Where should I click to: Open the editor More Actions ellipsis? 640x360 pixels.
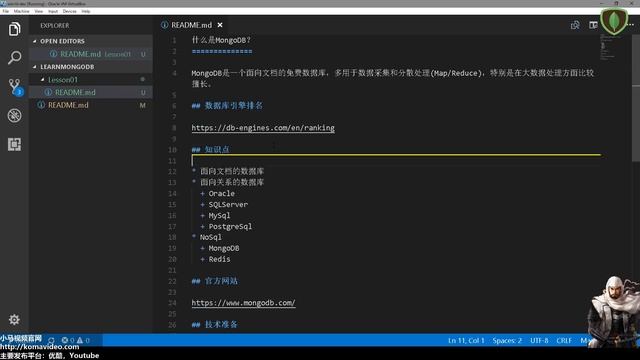(631, 25)
